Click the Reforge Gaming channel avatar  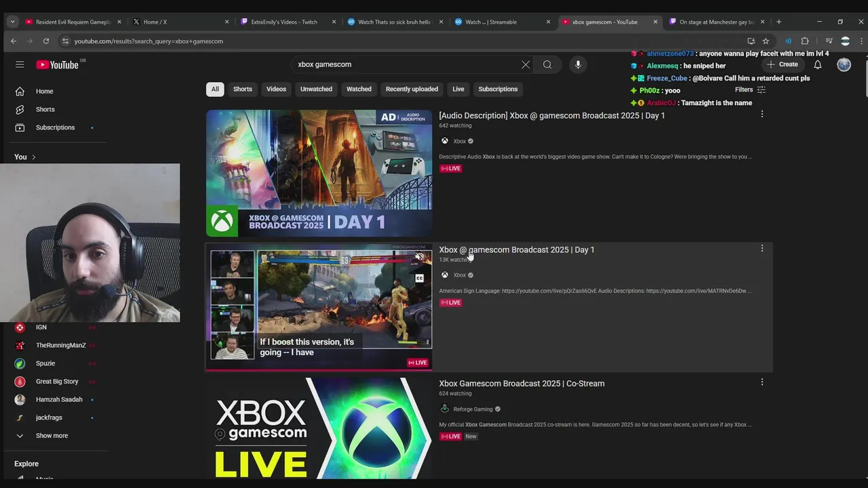(445, 409)
